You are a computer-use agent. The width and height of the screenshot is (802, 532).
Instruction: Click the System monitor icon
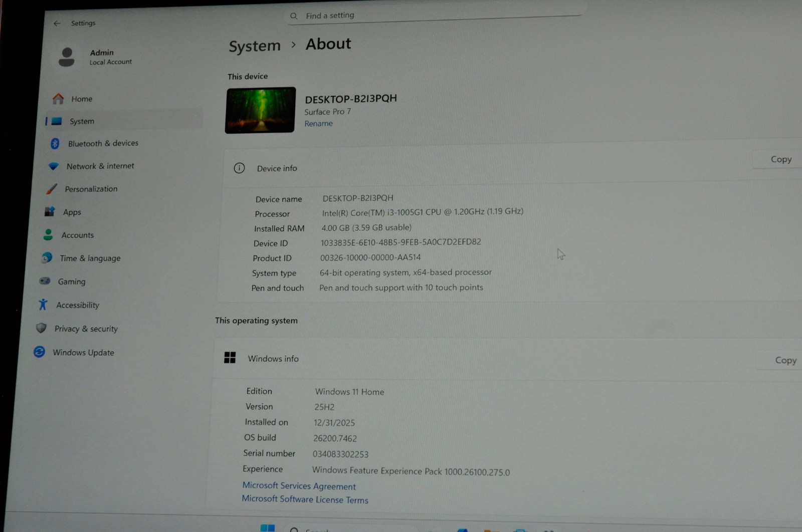click(x=57, y=121)
